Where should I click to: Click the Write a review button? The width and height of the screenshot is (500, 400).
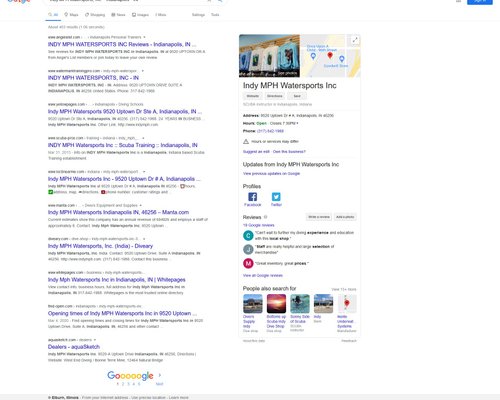pos(319,217)
